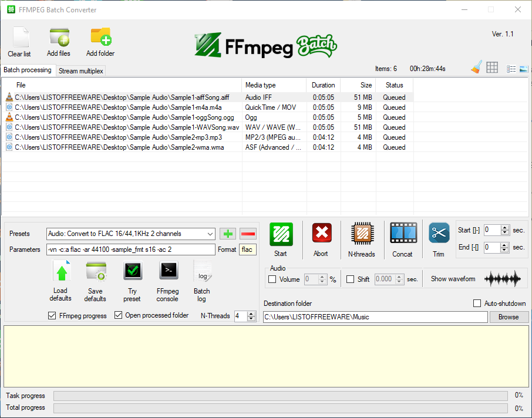Click the Show waveform icon
This screenshot has height=418, width=532.
coord(503,279)
